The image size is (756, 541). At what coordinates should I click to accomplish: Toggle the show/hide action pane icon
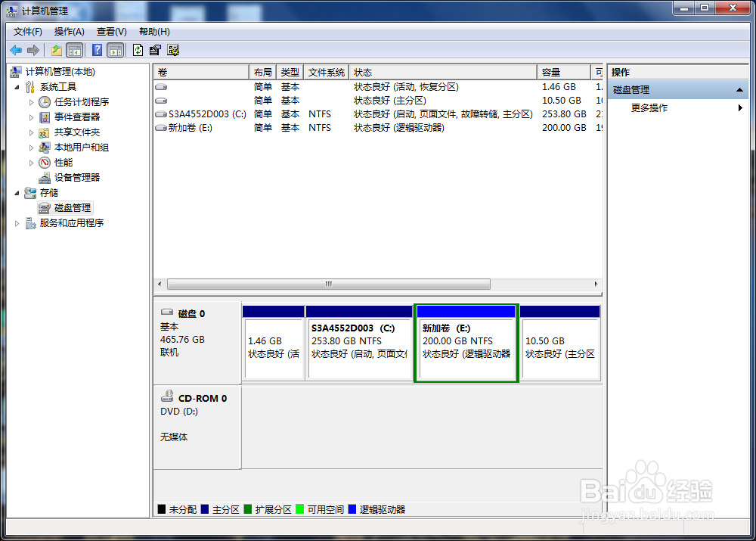coord(116,50)
